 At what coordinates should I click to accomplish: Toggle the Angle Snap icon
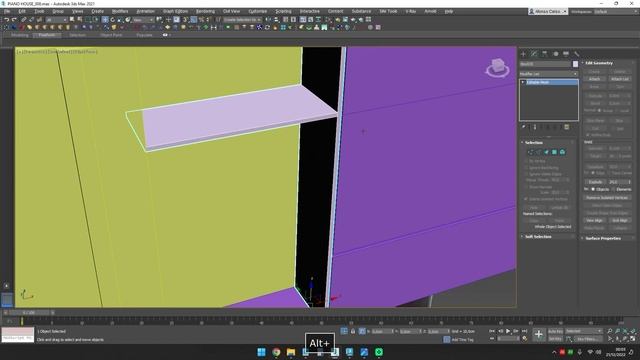[x=193, y=19]
